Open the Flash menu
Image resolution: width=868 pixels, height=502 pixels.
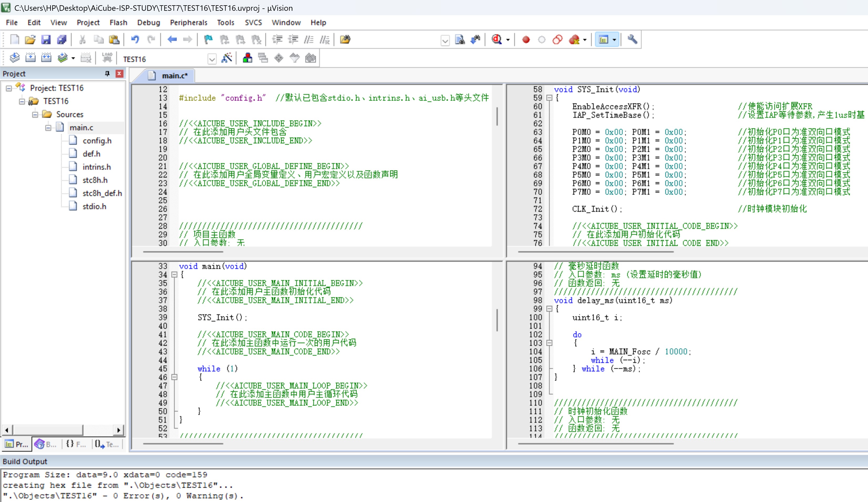[118, 22]
